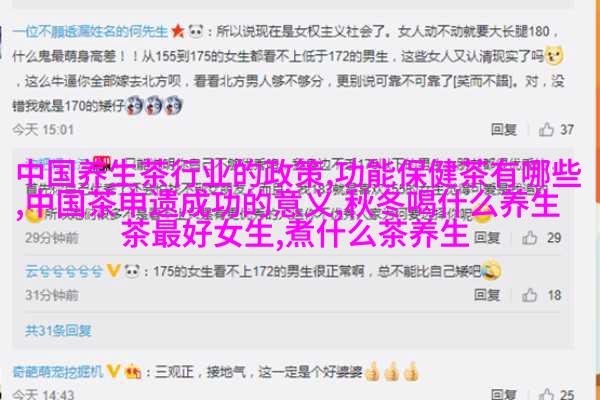Open profile of 一位不愿透露姓名的何先生
The image size is (600, 400).
coord(90,31)
